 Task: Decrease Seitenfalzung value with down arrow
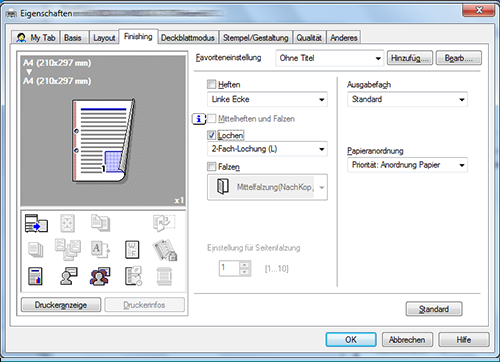[245, 272]
